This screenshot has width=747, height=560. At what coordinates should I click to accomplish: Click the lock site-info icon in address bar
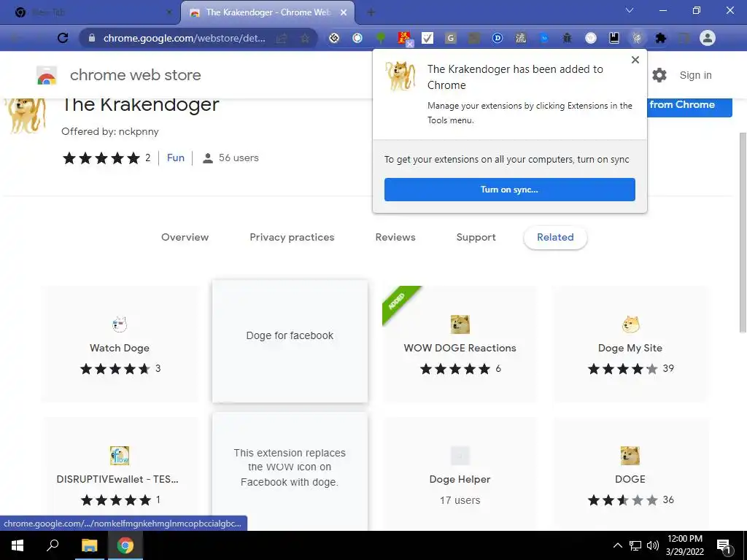pyautogui.click(x=92, y=38)
